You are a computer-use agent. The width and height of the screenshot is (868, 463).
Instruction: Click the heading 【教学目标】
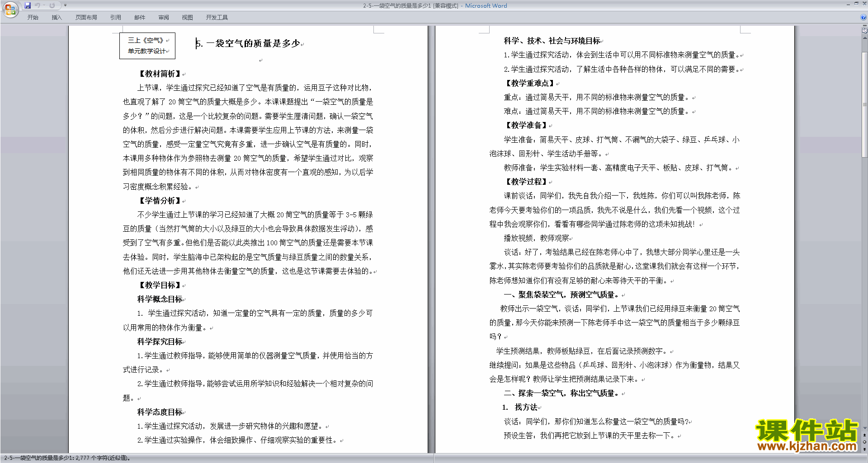click(160, 285)
